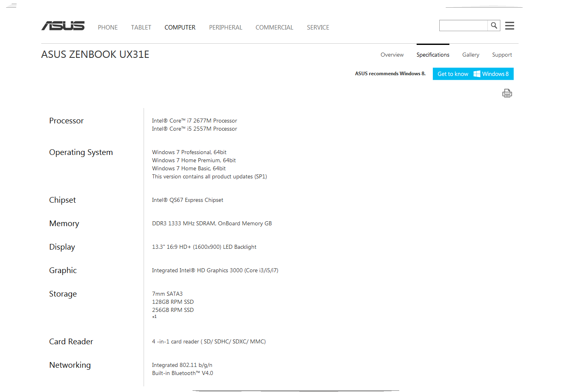Open the TABLET menu
The height and width of the screenshot is (392, 576).
coord(141,28)
